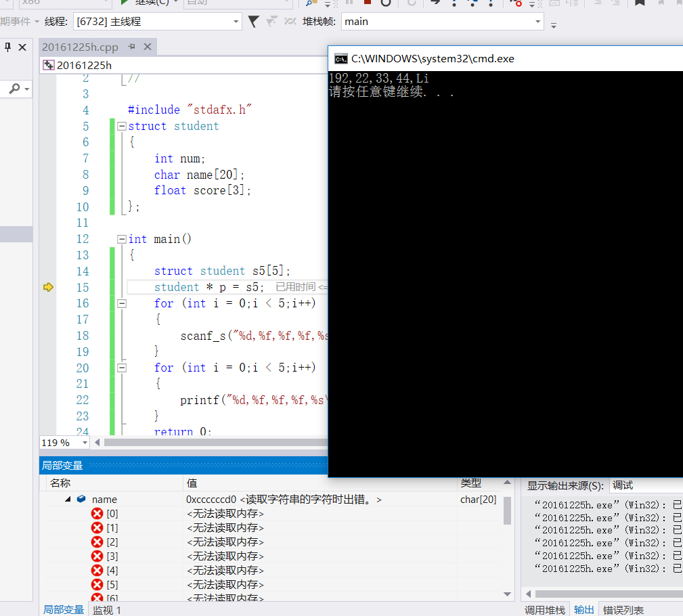The height and width of the screenshot is (616, 683).
Task: Switch to the 调用堆栈 tab
Action: [x=545, y=610]
